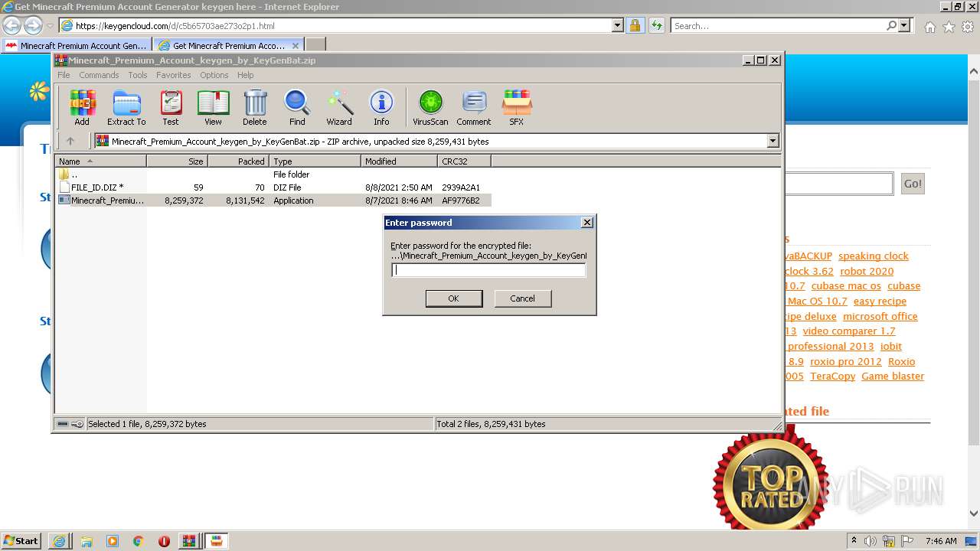Open Internet Explorer from taskbar
Screen dimensions: 980x551
coord(59,541)
